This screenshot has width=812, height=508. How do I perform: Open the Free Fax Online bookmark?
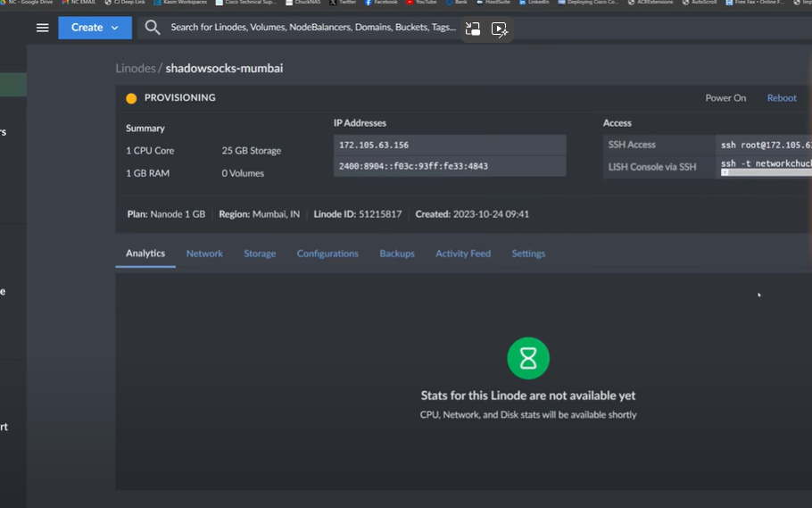[x=755, y=2]
